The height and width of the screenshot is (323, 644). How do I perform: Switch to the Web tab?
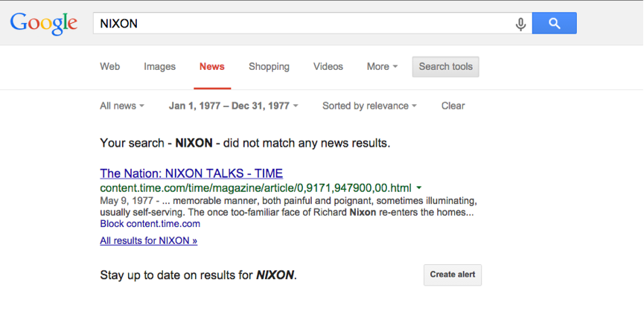[109, 66]
